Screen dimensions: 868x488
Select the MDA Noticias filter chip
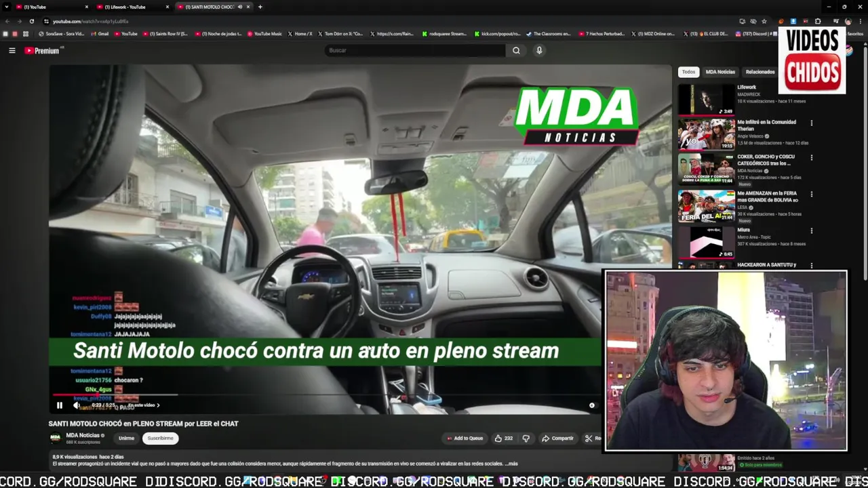(720, 72)
